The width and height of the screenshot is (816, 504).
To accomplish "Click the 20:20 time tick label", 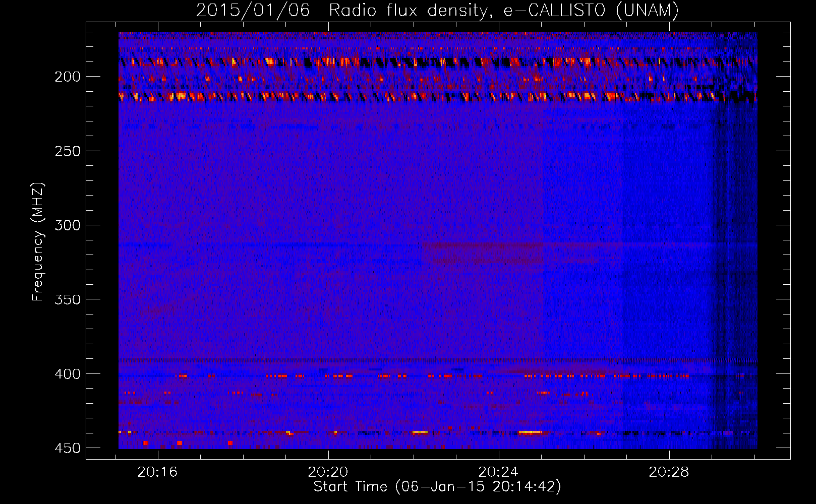I will click(328, 472).
